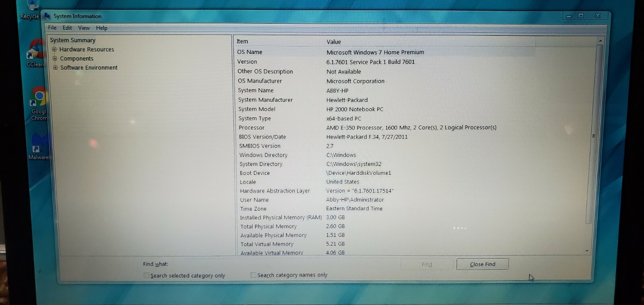
Task: Select the Time Zone item
Action: coord(253,208)
